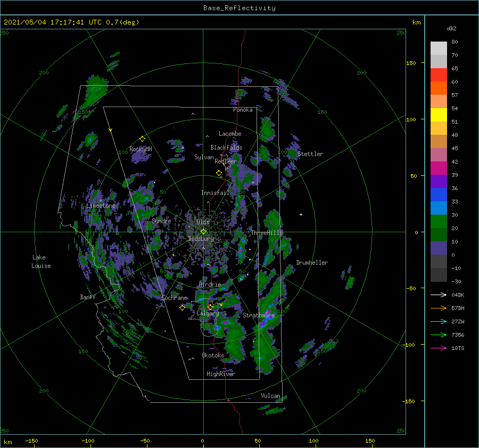Click the HighRiver label

pos(221,374)
